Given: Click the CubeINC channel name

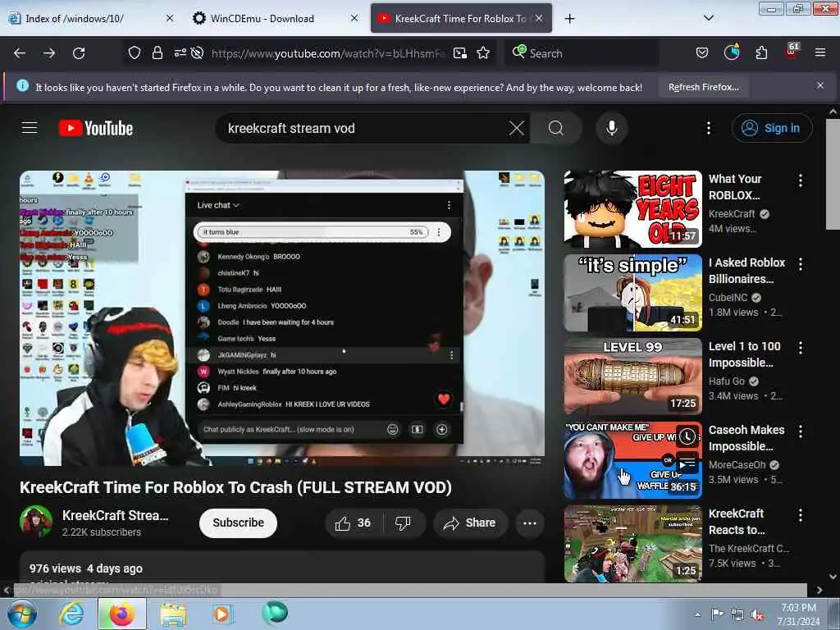Looking at the screenshot, I should [728, 297].
